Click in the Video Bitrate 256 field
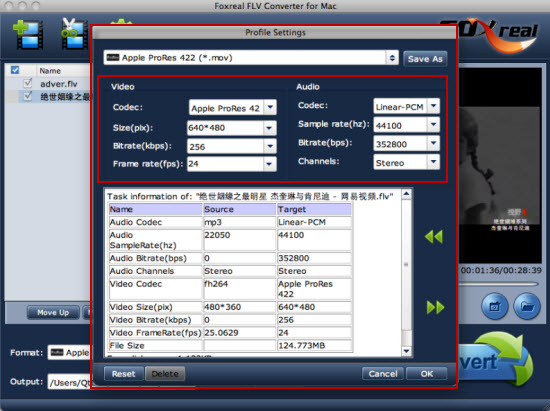 pyautogui.click(x=225, y=146)
